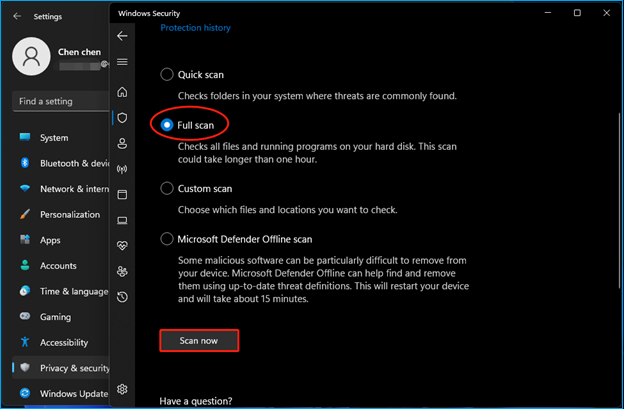Open the Protection history link
Viewport: 624px width, 409px height.
click(195, 28)
